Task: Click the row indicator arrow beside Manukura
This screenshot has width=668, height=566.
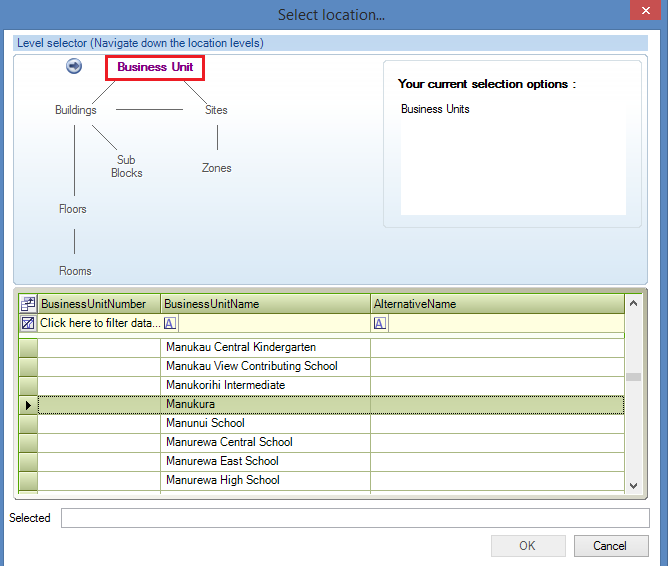Action: point(28,404)
